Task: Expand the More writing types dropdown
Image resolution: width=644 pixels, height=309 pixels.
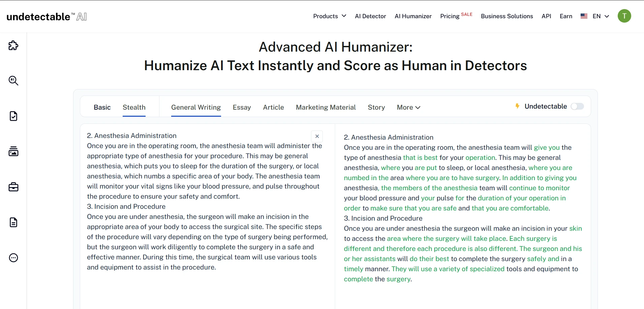Action: point(408,107)
